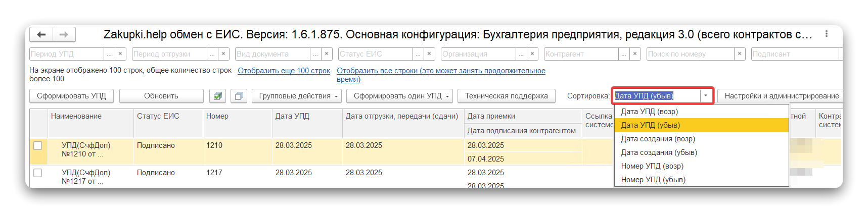Click the Сформировать УПД button

pyautogui.click(x=71, y=96)
